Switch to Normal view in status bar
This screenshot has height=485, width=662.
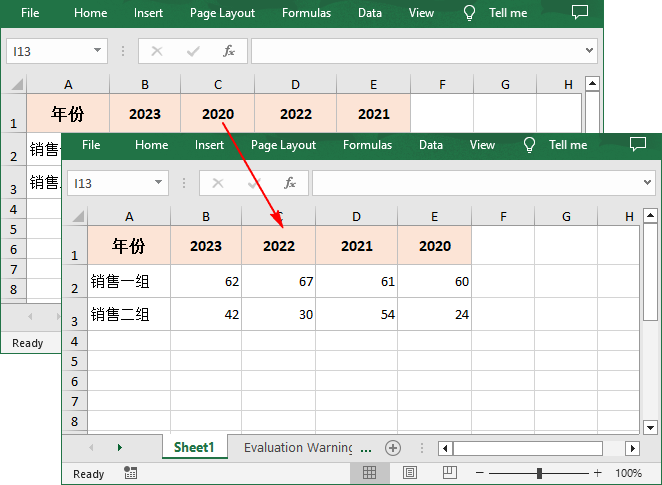[369, 473]
